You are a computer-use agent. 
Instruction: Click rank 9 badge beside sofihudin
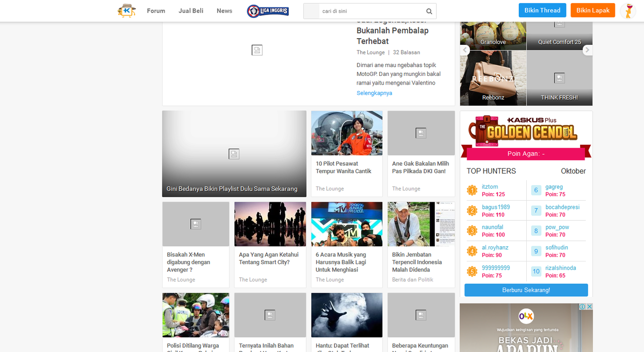click(x=536, y=251)
